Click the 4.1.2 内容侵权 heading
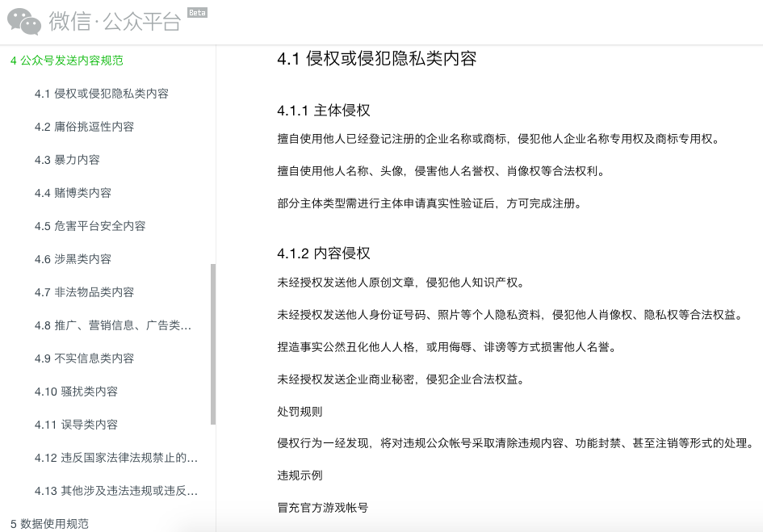The image size is (763, 532). (324, 253)
